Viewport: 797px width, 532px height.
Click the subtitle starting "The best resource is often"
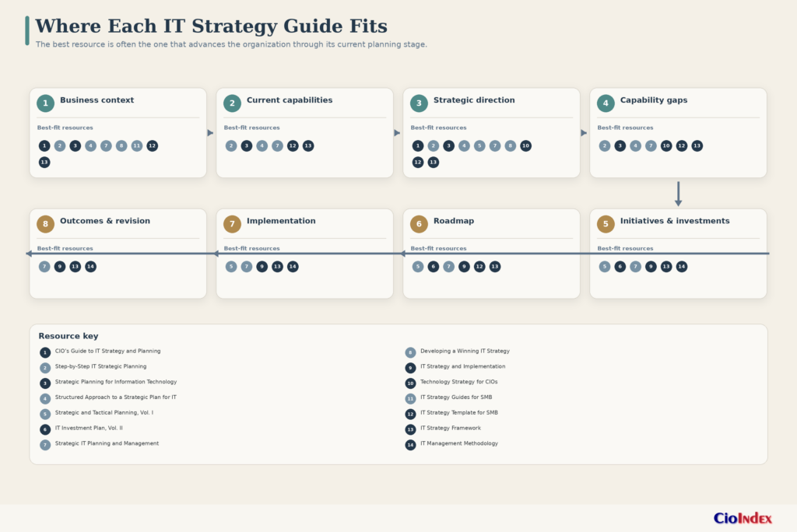231,44
